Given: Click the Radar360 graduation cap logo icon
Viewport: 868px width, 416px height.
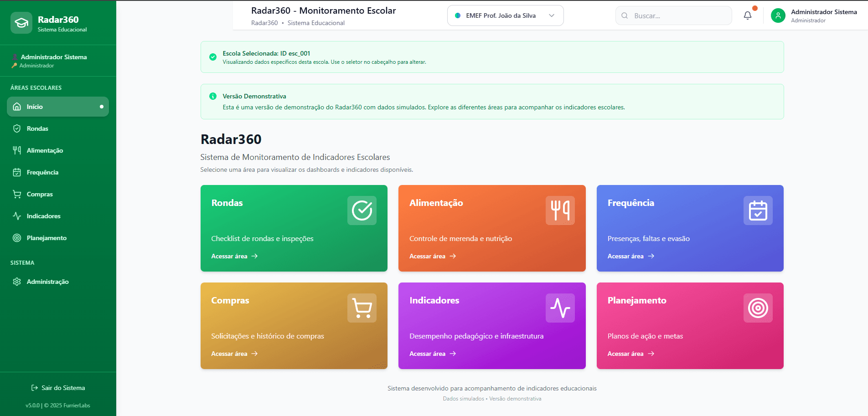Looking at the screenshot, I should click(21, 22).
